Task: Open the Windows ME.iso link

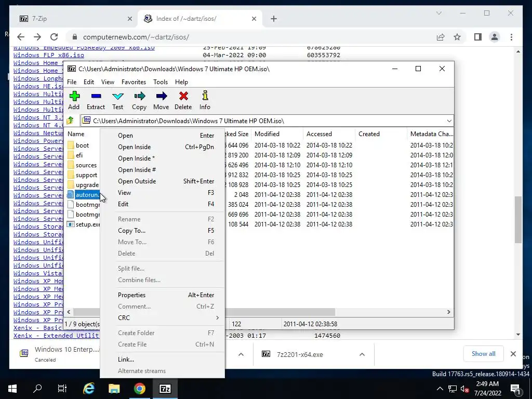Action: [x=38, y=86]
